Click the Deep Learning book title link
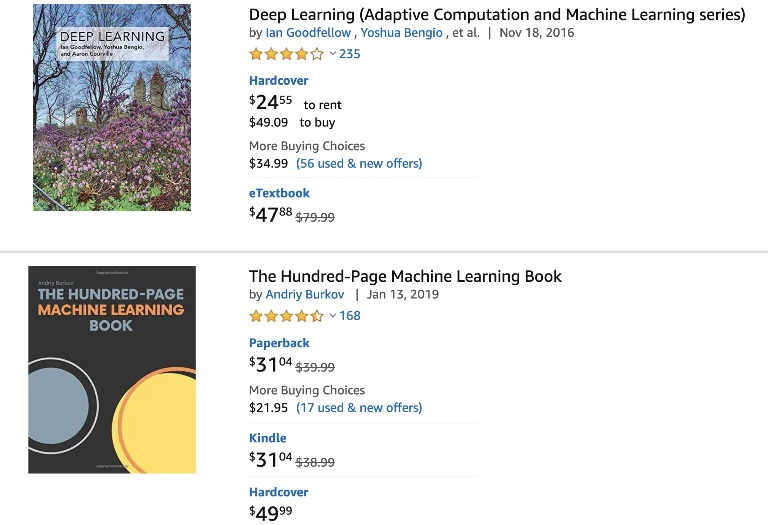768x525 pixels. coord(496,14)
